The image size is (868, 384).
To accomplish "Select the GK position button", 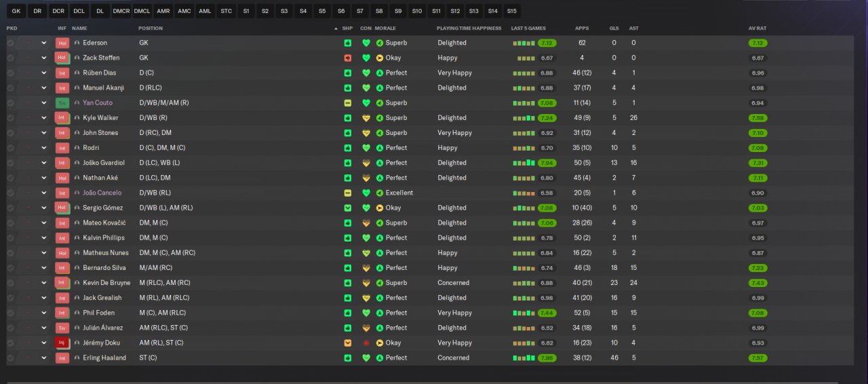I will pos(16,11).
